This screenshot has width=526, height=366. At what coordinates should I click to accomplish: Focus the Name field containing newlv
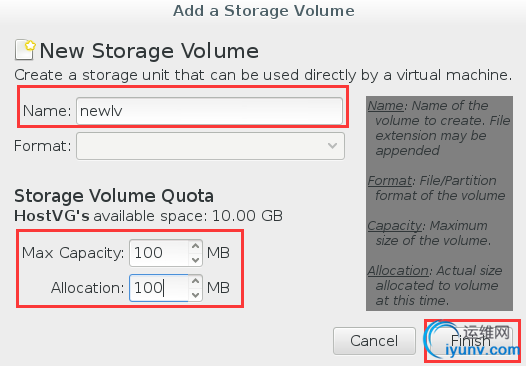click(209, 111)
